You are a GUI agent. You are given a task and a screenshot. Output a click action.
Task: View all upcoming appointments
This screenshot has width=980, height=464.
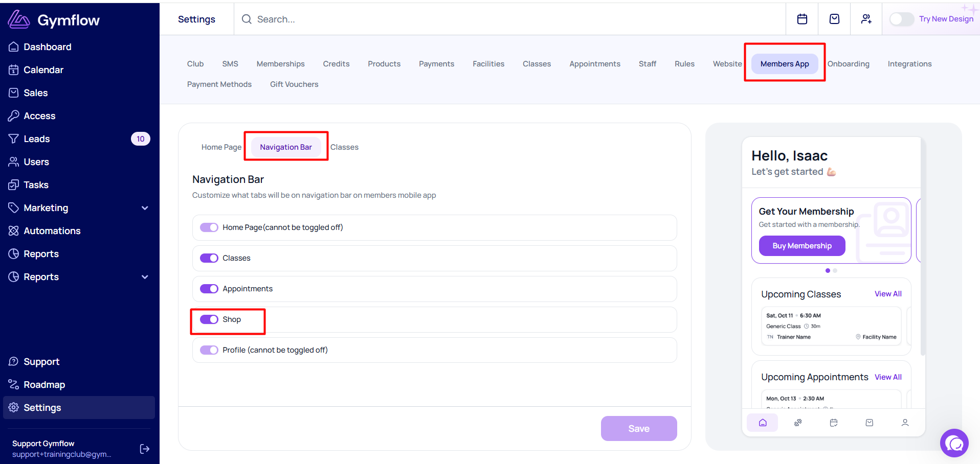pos(888,377)
